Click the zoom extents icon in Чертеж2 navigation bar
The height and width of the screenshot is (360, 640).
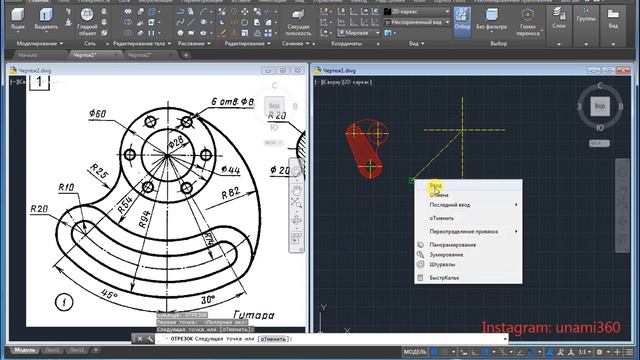tap(297, 203)
